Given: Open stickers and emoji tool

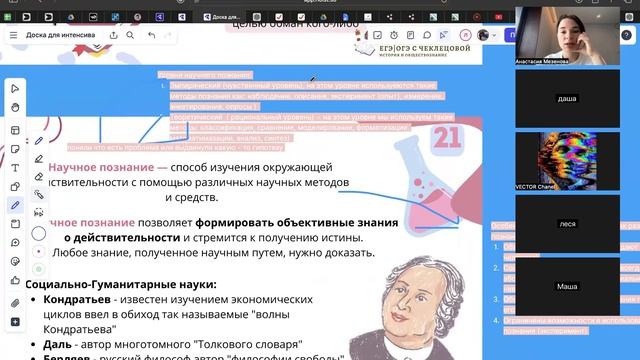Looking at the screenshot, I should (x=15, y=262).
